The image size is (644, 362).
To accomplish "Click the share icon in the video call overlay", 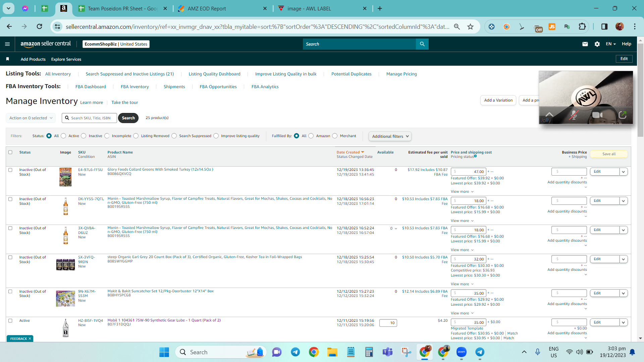I will (x=623, y=115).
